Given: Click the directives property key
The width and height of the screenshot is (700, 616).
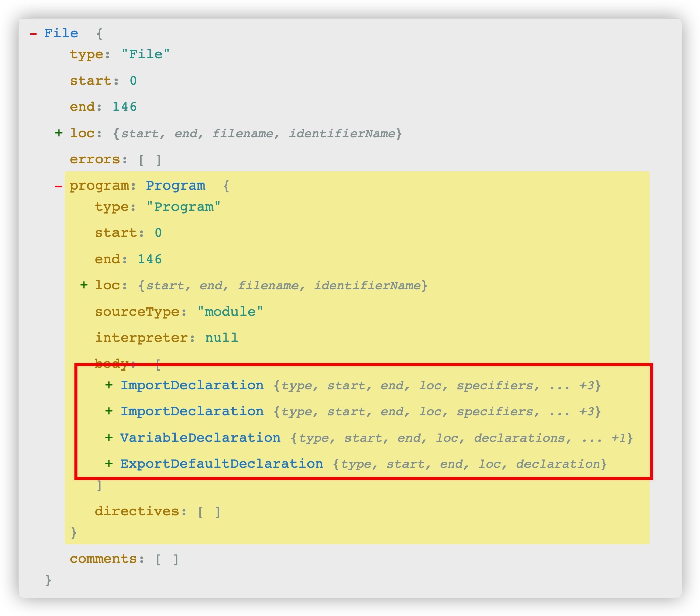Looking at the screenshot, I should coord(137,511).
